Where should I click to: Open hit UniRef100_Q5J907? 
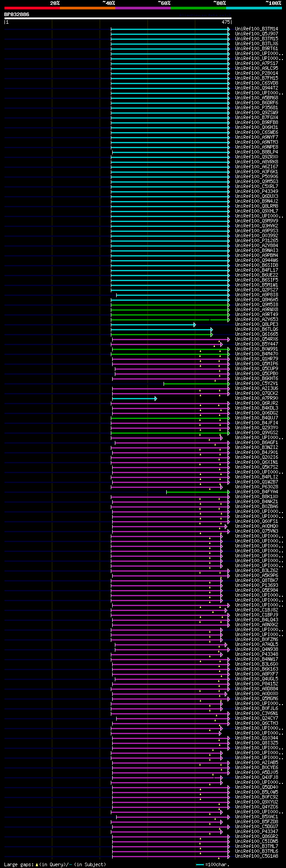[x=257, y=34]
